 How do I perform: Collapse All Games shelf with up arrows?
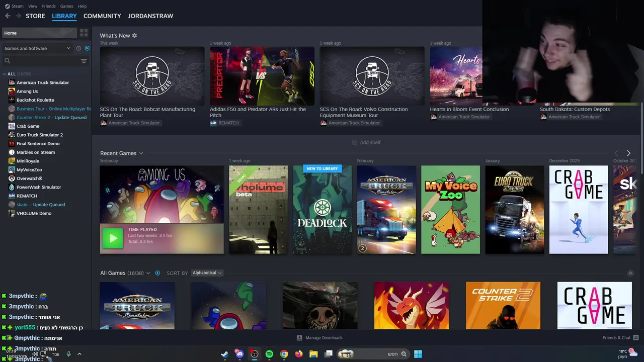630,273
